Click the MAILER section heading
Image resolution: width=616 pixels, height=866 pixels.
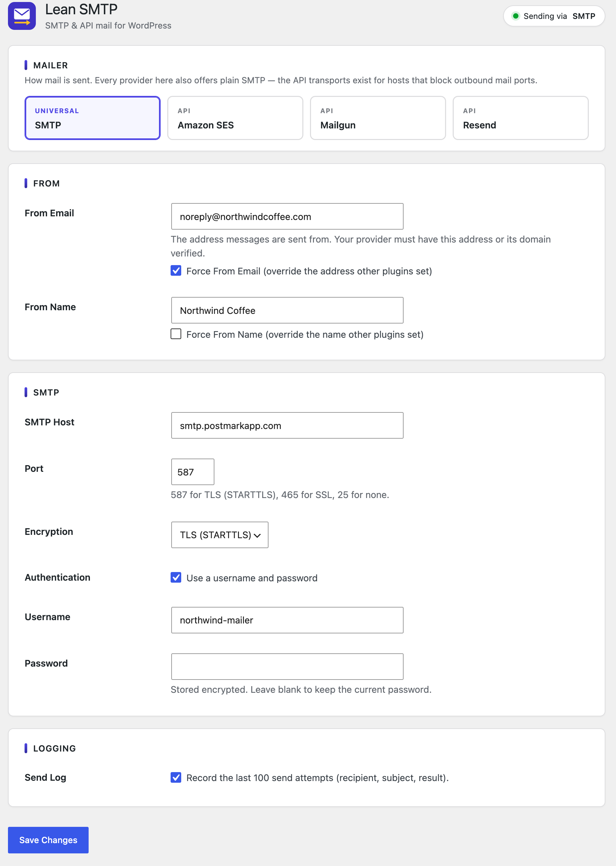50,65
